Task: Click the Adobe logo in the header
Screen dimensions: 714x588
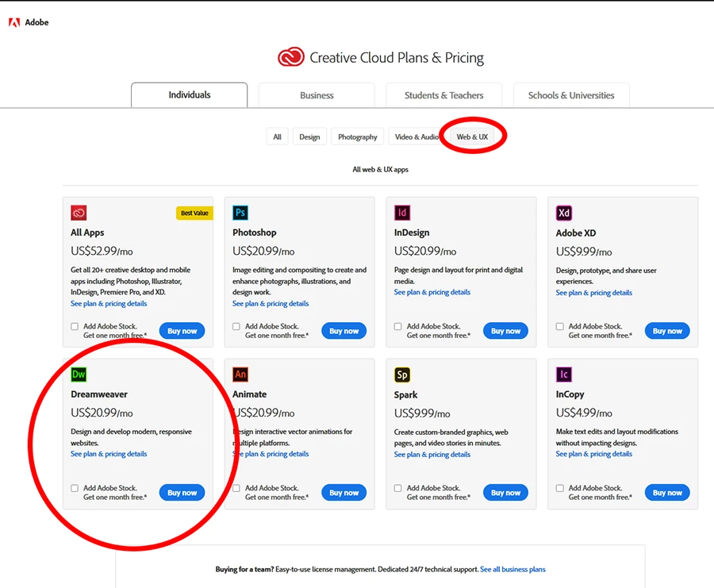Action: [29, 22]
